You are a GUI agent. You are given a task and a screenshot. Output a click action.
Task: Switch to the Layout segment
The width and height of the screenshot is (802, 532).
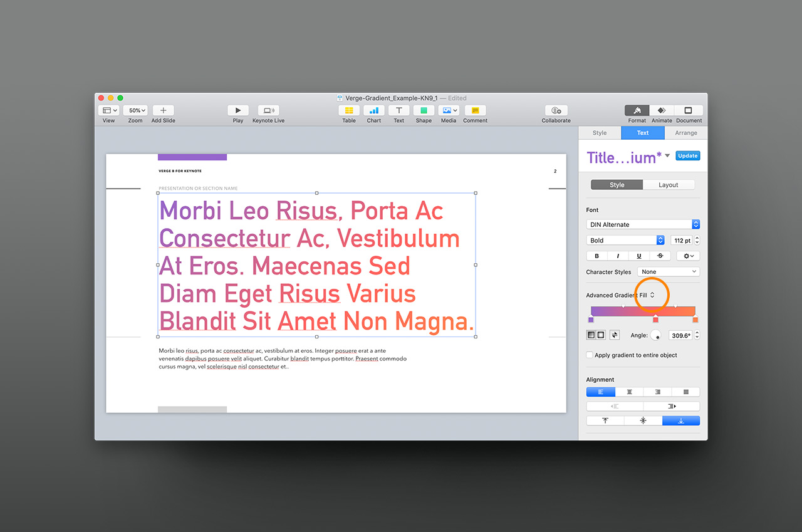click(x=669, y=185)
